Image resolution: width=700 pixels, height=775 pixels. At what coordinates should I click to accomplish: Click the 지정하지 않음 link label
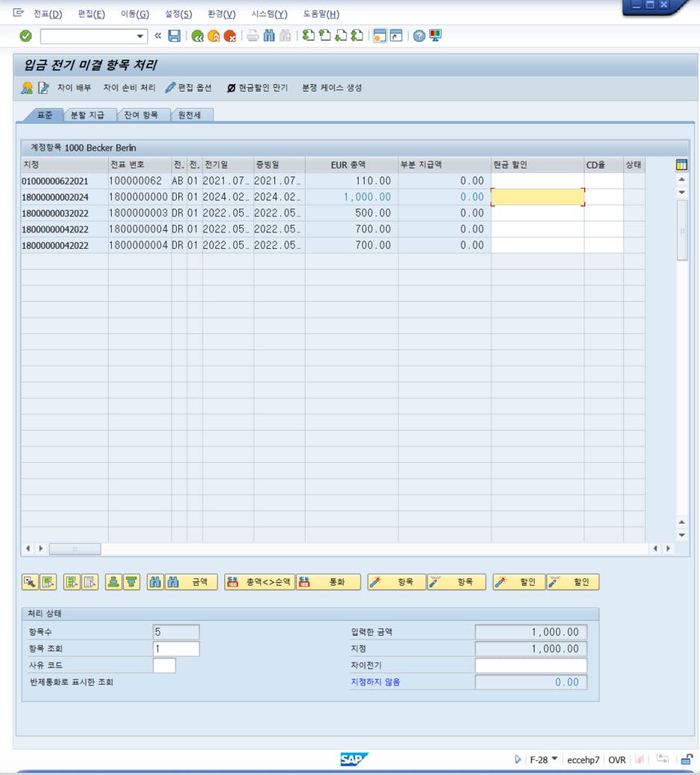pos(375,682)
